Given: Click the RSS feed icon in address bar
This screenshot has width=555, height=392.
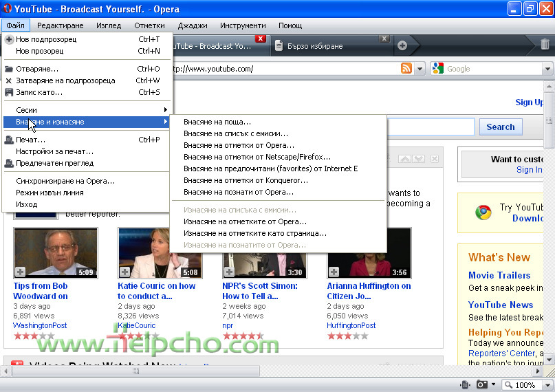Looking at the screenshot, I should (x=406, y=69).
